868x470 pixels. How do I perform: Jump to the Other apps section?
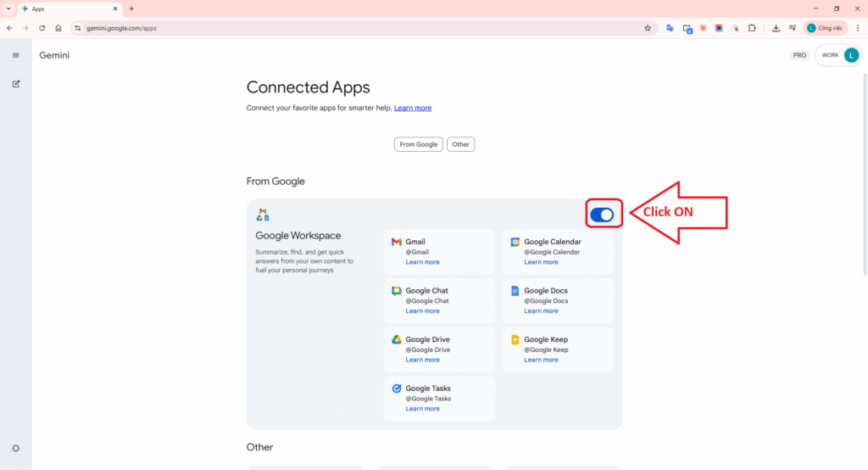460,144
